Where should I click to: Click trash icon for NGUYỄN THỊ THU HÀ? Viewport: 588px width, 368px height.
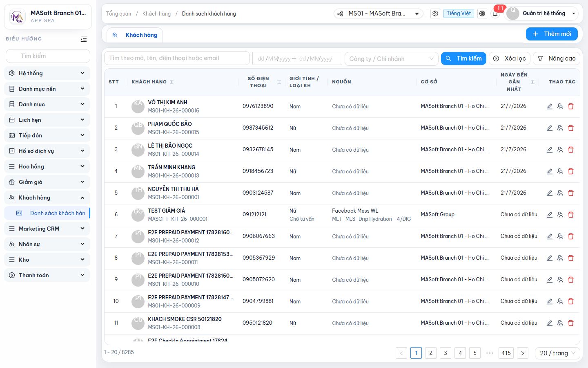pyautogui.click(x=571, y=193)
